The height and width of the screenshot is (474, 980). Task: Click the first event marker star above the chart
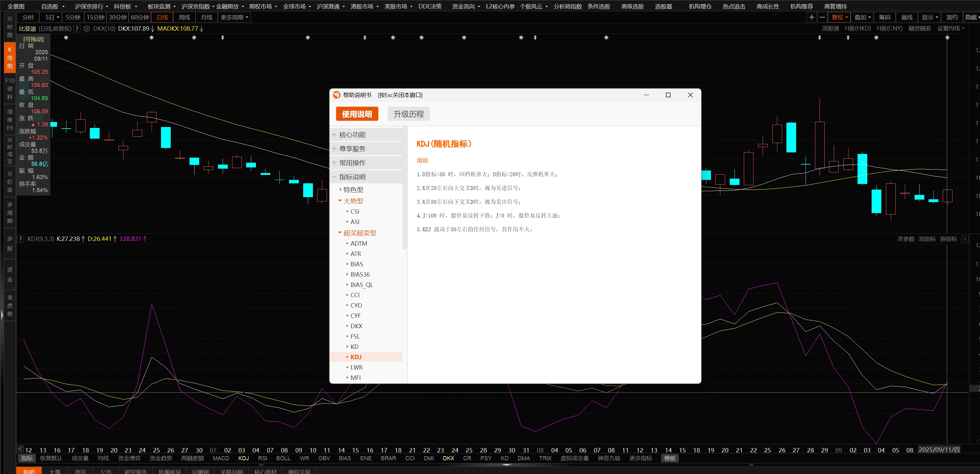click(66, 38)
